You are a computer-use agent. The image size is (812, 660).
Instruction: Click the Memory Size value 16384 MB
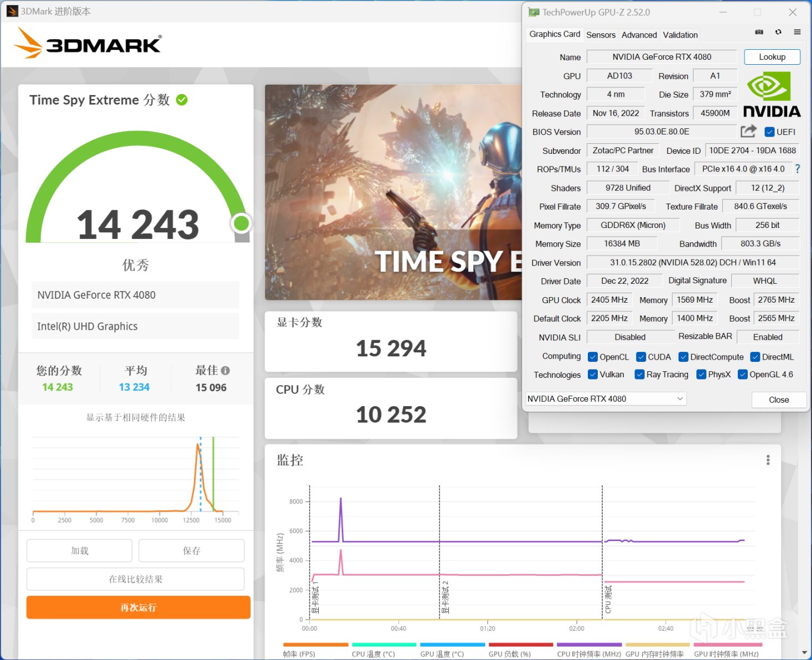(x=622, y=243)
